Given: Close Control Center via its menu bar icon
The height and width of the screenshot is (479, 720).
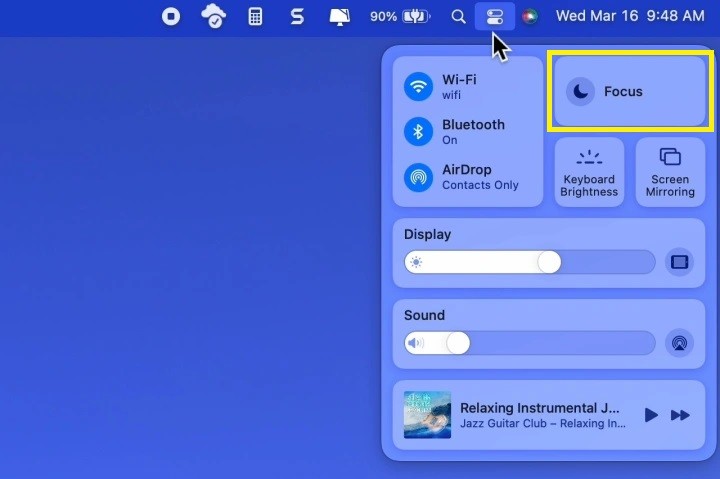Looking at the screenshot, I should (495, 17).
